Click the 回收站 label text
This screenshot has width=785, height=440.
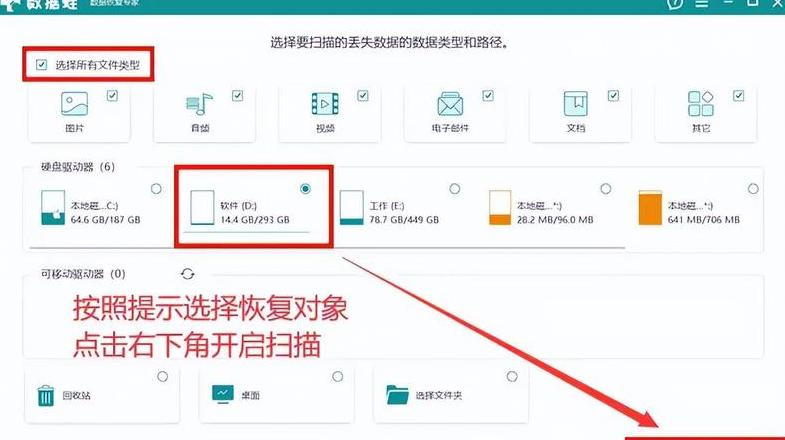(x=77, y=395)
